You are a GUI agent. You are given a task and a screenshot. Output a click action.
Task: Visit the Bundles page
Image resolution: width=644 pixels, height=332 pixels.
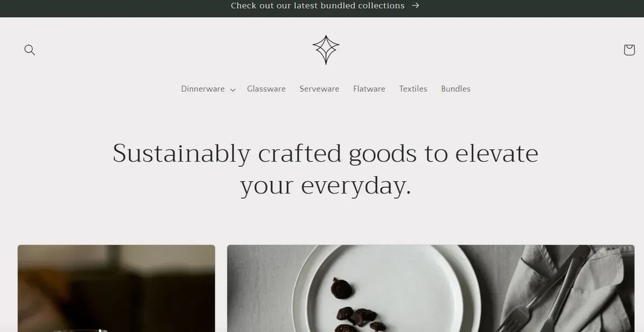coord(456,89)
